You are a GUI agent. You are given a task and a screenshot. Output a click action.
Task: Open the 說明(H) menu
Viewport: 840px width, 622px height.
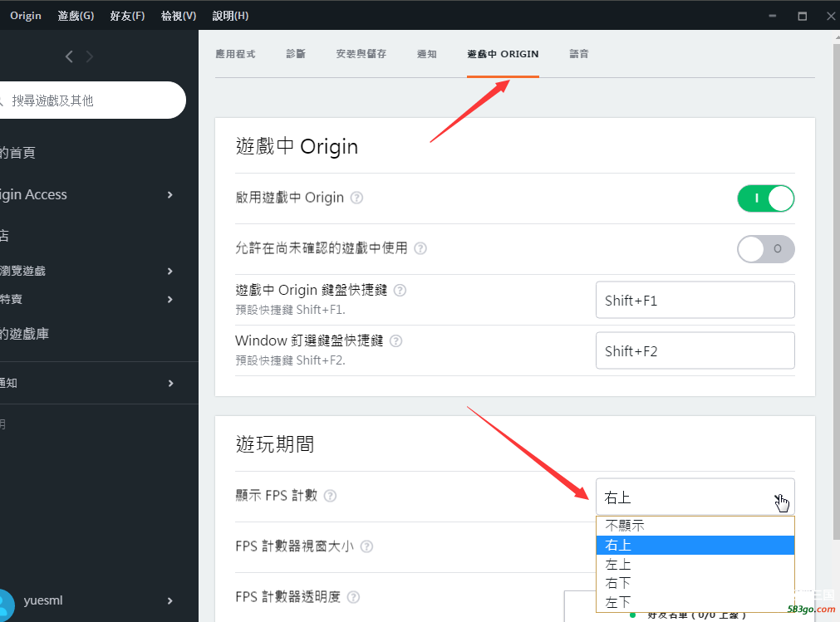(x=230, y=16)
